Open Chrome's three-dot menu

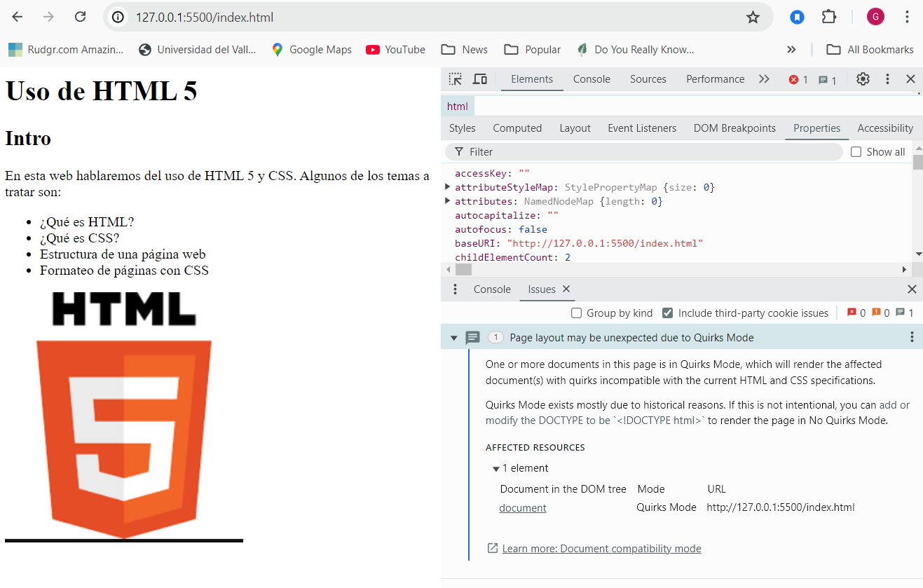(907, 17)
